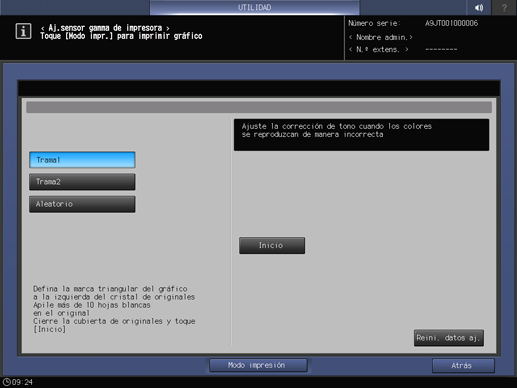Screen dimensions: 517x388
Task: Click the 09:24 time display
Action: tap(22, 382)
